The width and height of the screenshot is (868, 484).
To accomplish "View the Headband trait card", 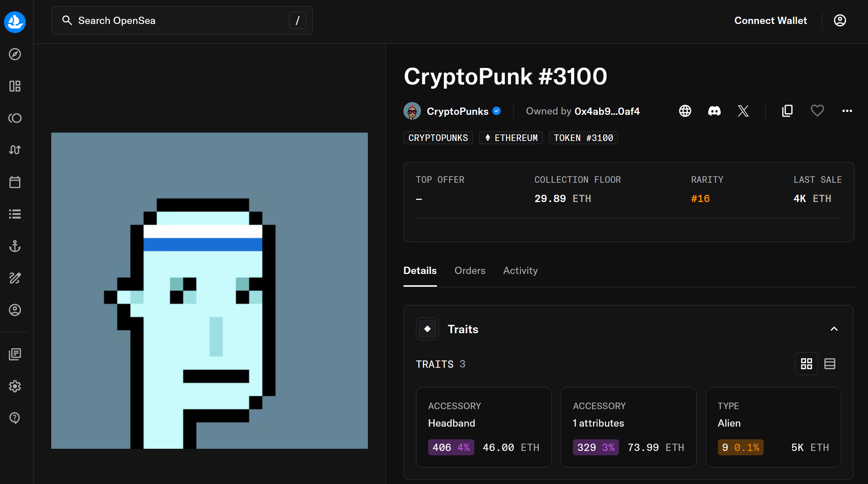I will point(483,427).
